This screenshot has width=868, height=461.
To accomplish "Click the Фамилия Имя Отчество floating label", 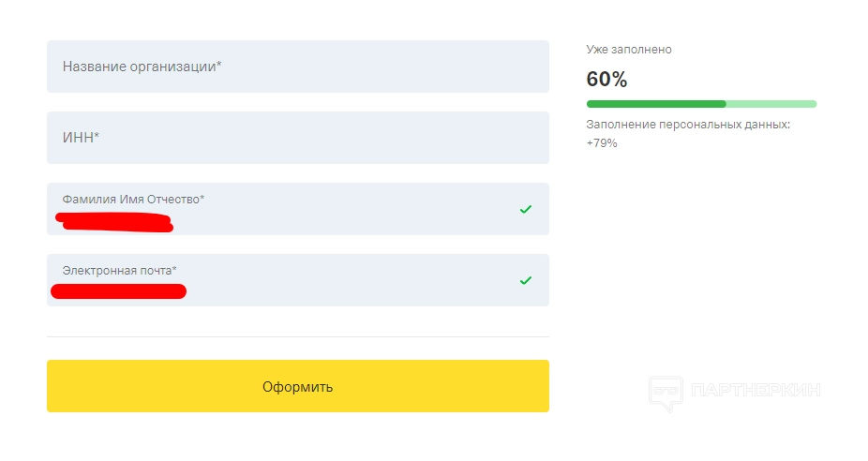I will click(133, 199).
